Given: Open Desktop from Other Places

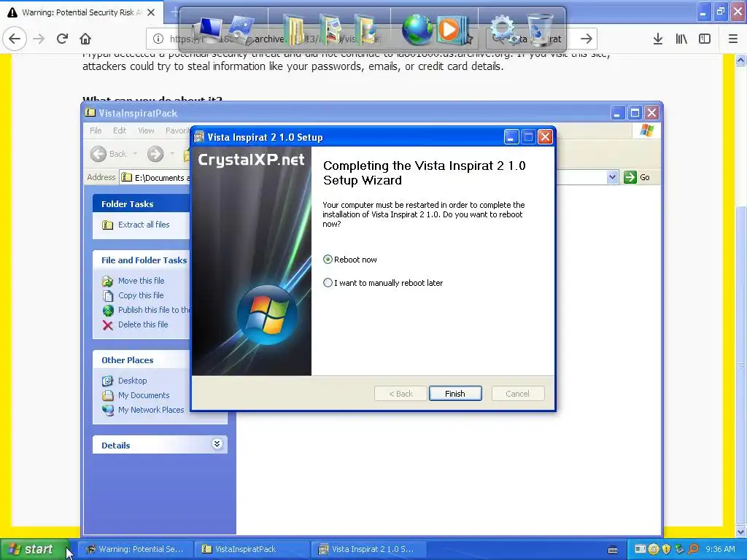Looking at the screenshot, I should click(133, 381).
